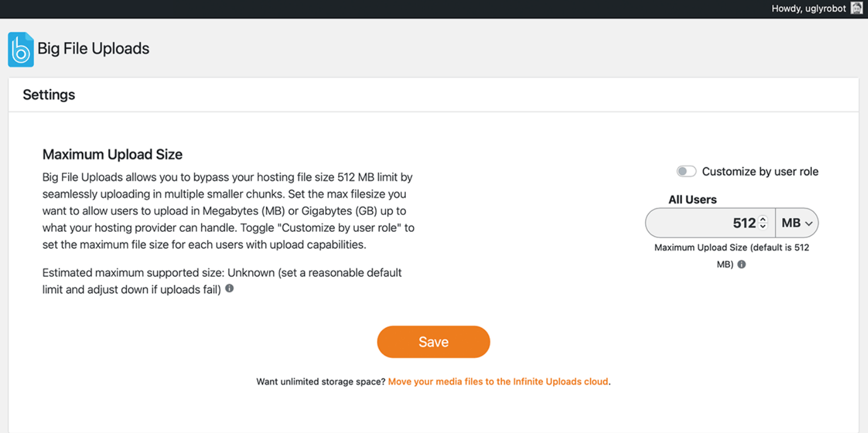Screen dimensions: 868x433
Task: Click info icon beside estimated maximum size
Action: point(230,289)
